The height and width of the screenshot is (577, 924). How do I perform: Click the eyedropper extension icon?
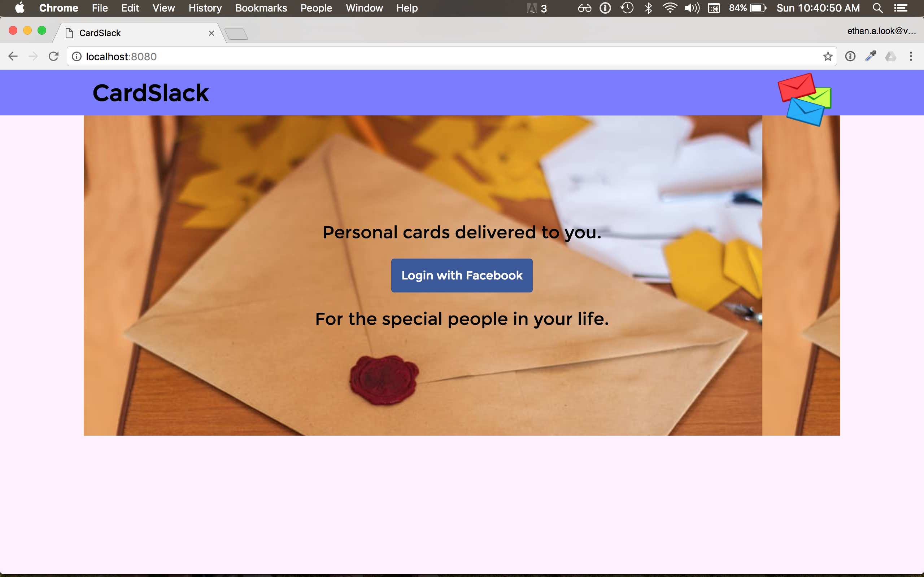871,57
